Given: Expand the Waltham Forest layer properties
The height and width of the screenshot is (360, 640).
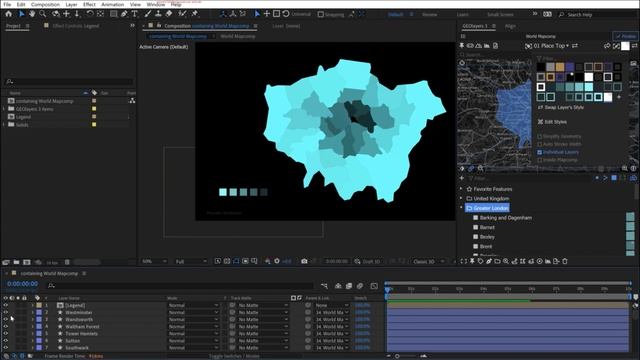Looking at the screenshot, I should pos(33,327).
